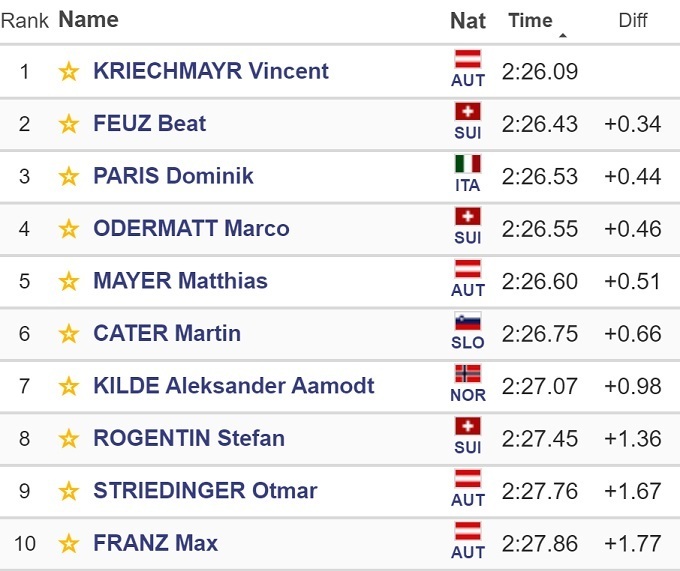Viewport: 680px width, 571px height.
Task: Click the star next to MAYER Matthias
Action: (68, 281)
